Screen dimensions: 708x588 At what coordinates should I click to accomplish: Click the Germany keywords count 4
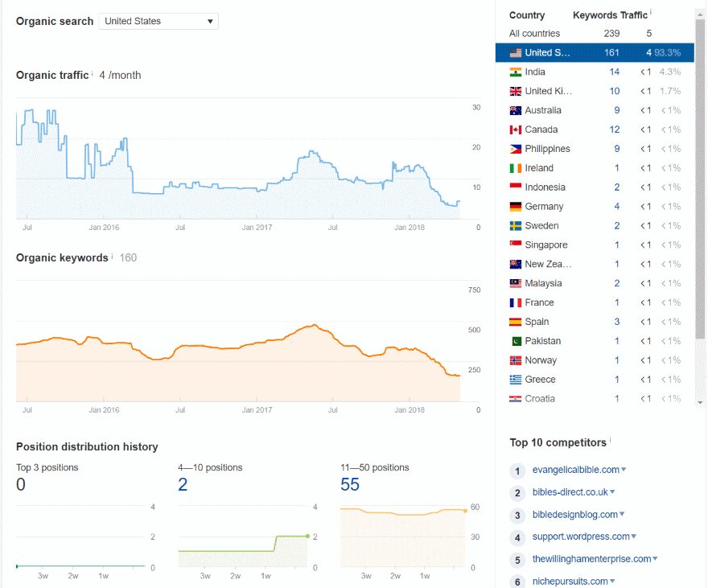coord(617,207)
